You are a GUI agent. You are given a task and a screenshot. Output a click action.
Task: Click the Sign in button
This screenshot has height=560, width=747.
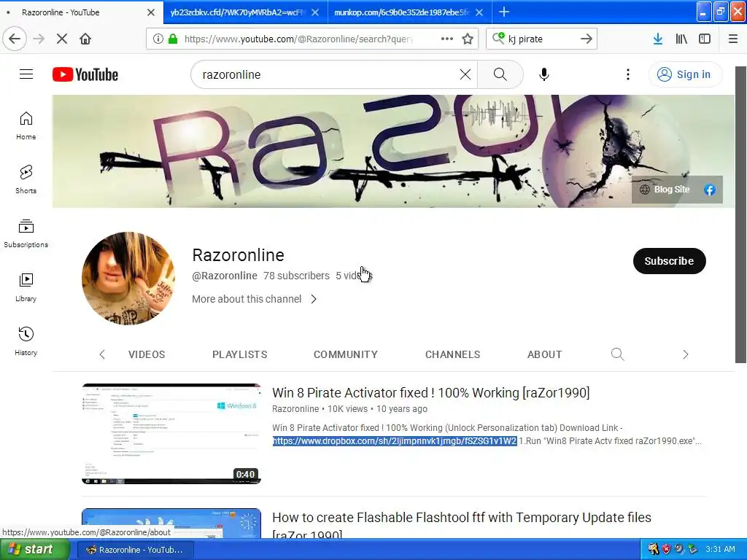685,74
